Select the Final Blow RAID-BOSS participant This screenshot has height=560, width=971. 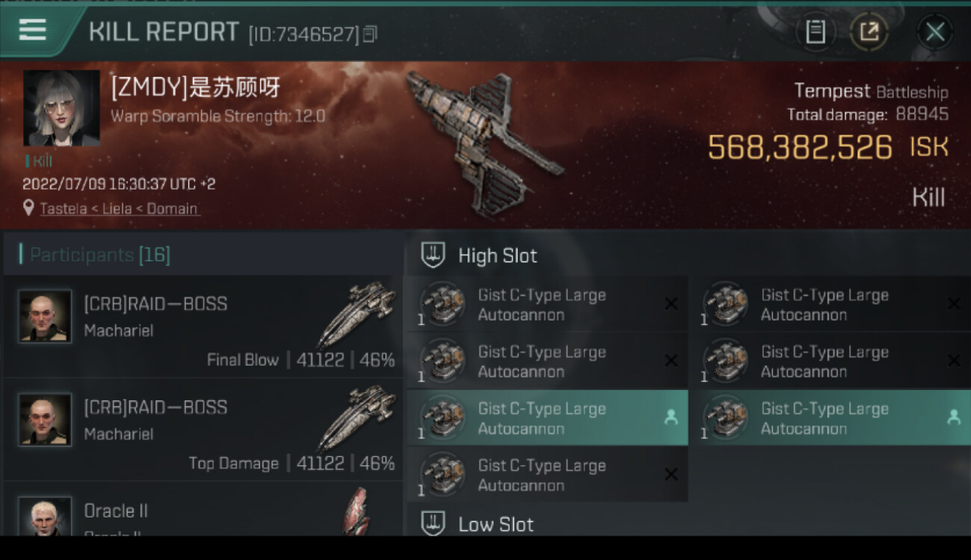(x=202, y=326)
